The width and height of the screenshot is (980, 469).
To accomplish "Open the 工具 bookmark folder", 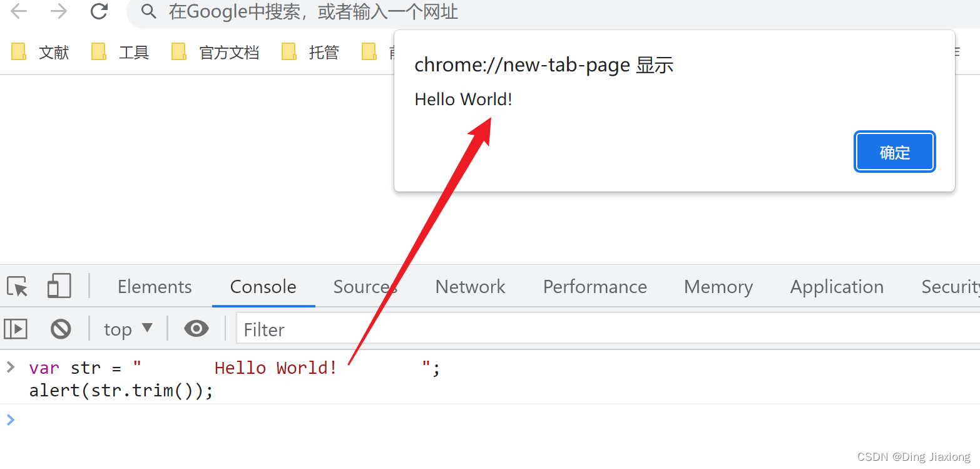I will click(x=120, y=52).
